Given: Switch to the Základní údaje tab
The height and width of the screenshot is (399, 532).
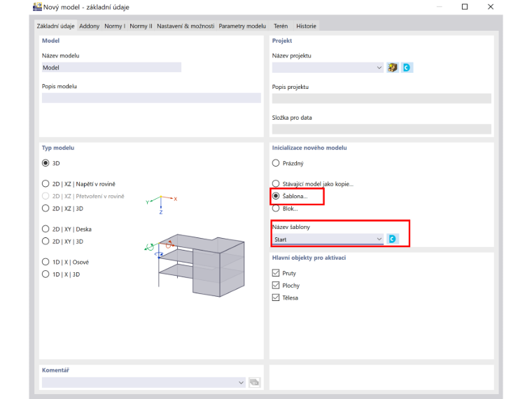Looking at the screenshot, I should (x=55, y=26).
